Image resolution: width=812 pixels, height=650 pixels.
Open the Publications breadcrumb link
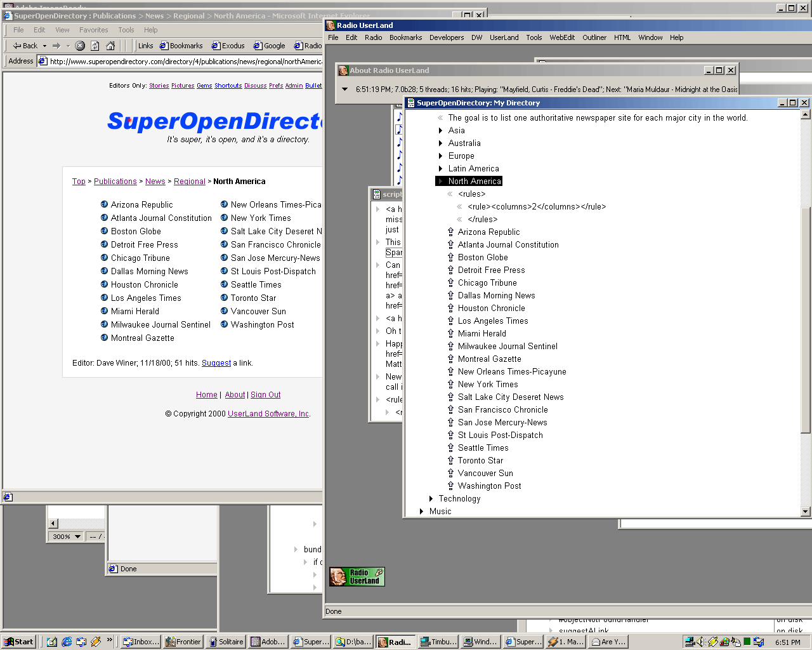[x=115, y=182]
